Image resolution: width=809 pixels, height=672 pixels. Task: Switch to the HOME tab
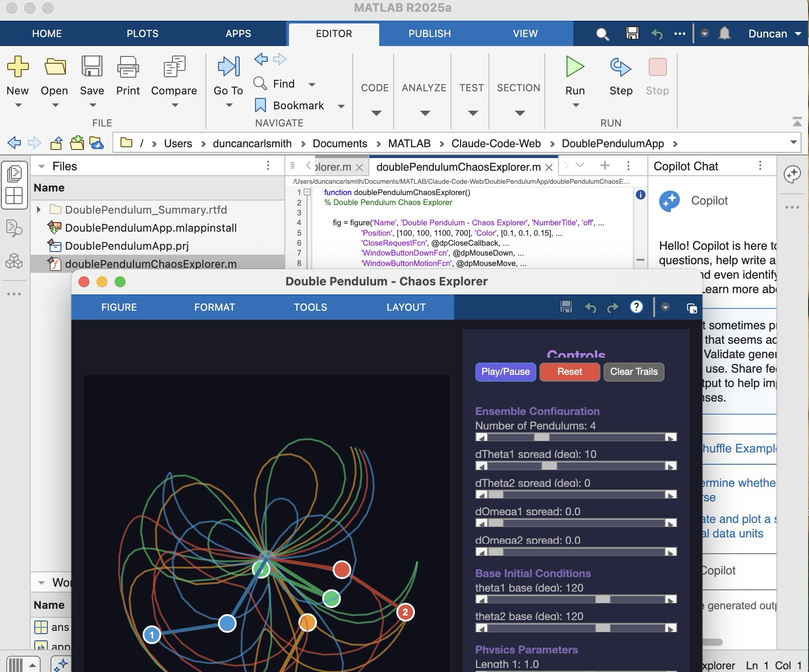(47, 33)
